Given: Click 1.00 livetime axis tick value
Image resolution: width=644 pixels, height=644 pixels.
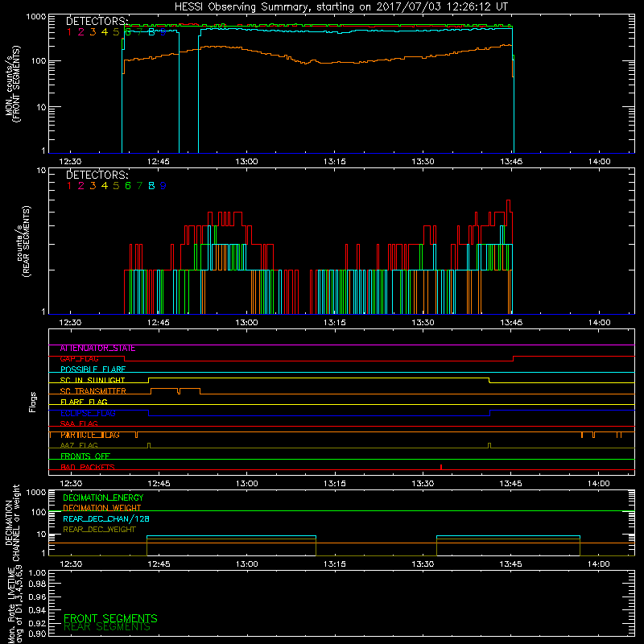Looking at the screenshot, I should [37, 573].
